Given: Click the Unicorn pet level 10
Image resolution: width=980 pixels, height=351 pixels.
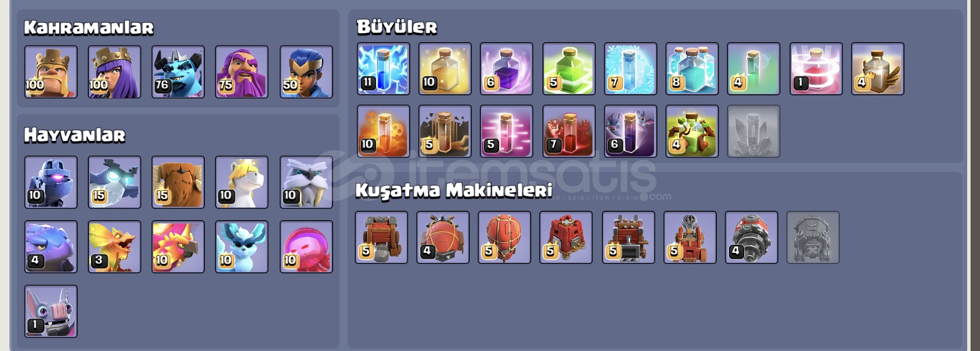Looking at the screenshot, I should point(242,182).
